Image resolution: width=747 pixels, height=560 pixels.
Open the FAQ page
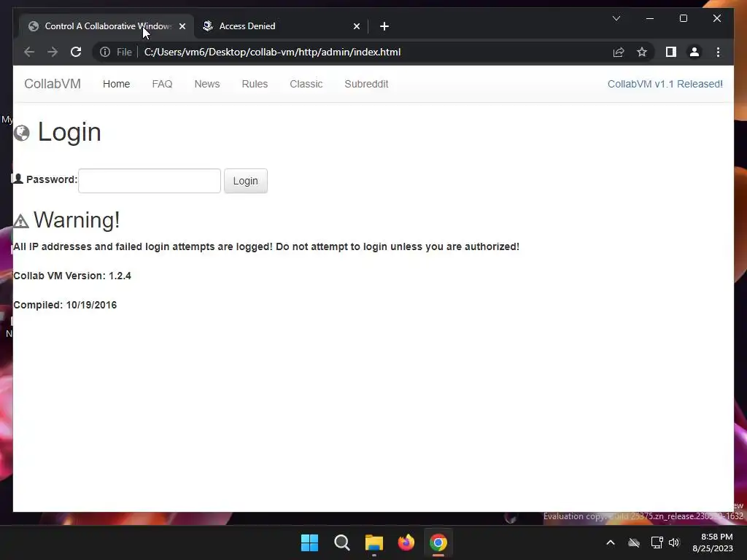(162, 84)
